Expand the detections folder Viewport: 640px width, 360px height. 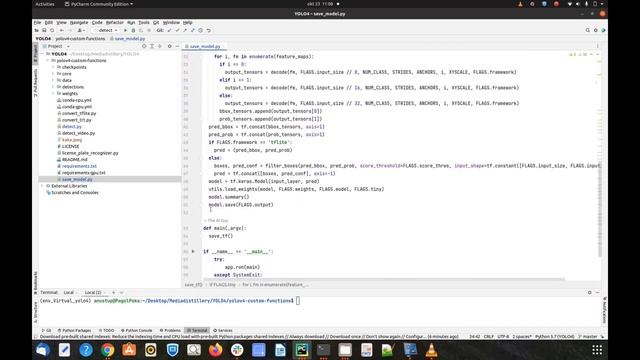coord(53,87)
